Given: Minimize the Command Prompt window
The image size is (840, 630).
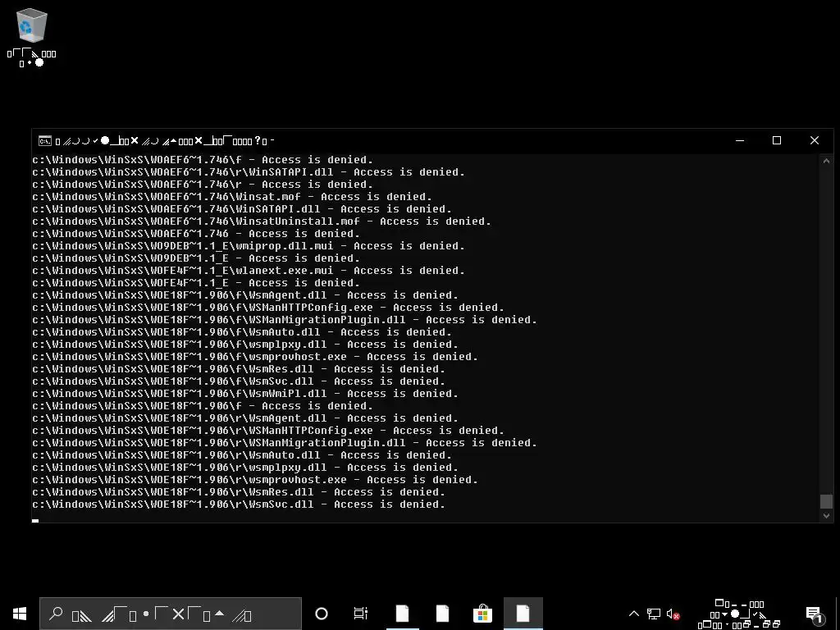Looking at the screenshot, I should pos(740,140).
